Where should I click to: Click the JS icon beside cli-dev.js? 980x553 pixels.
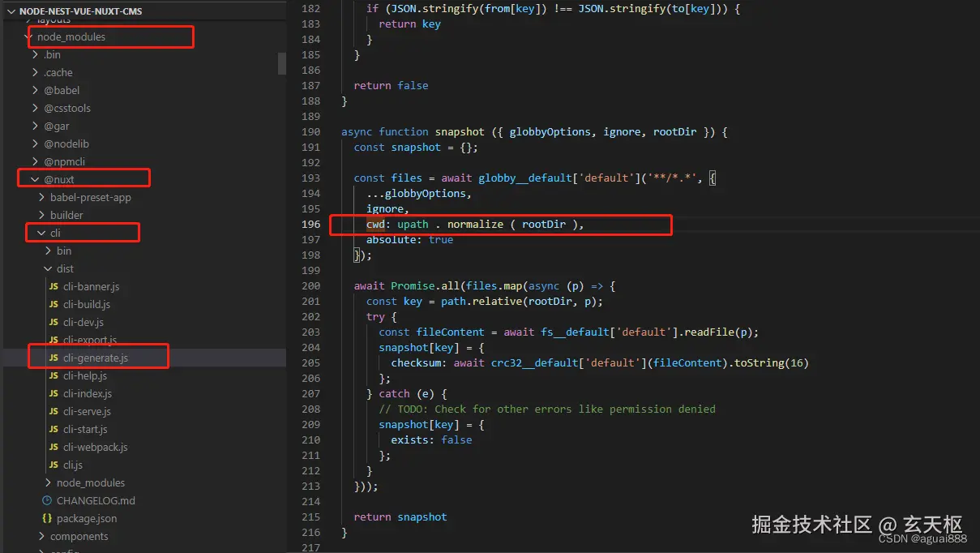53,323
